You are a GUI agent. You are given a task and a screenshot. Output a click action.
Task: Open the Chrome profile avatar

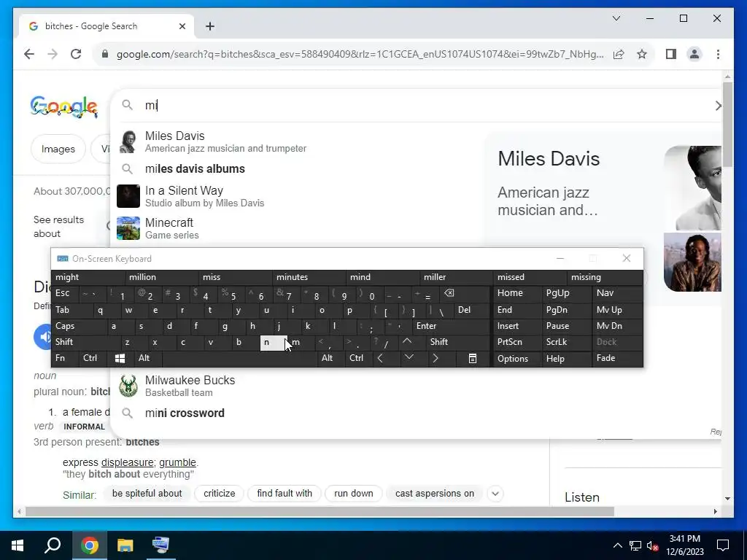click(x=694, y=54)
